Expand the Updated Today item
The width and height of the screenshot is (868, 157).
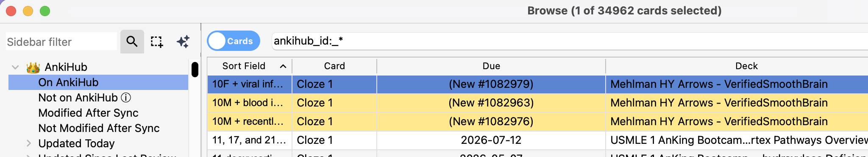pos(29,143)
